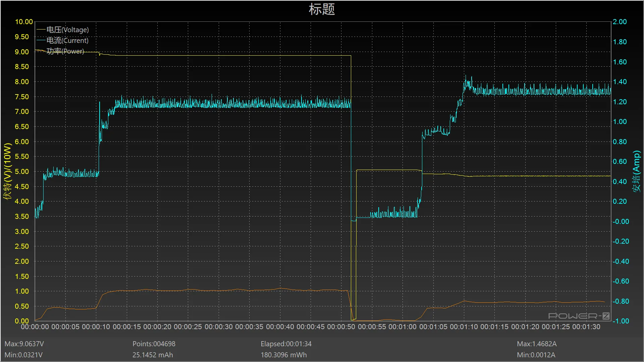Click the 25.1452 mAh capacity readout
The height and width of the screenshot is (362, 644).
153,355
